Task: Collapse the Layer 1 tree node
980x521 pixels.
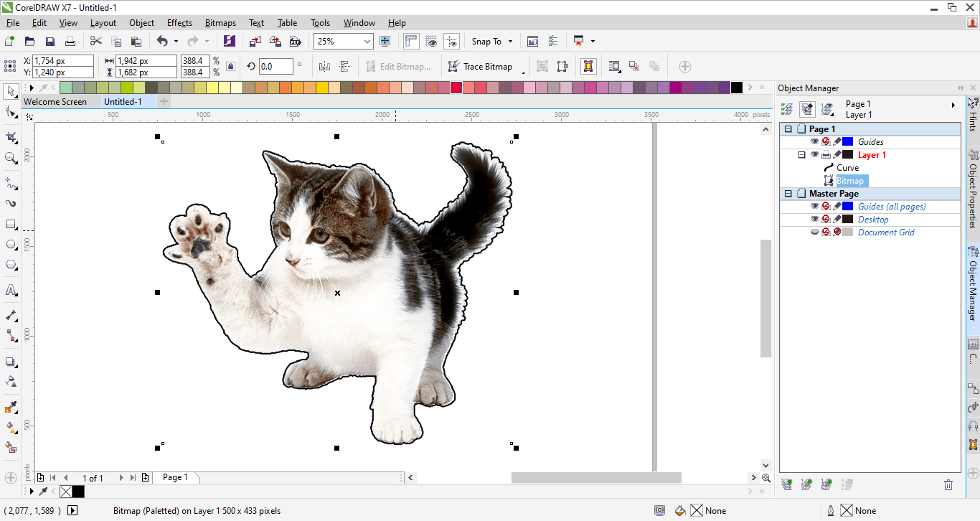Action: 802,154
